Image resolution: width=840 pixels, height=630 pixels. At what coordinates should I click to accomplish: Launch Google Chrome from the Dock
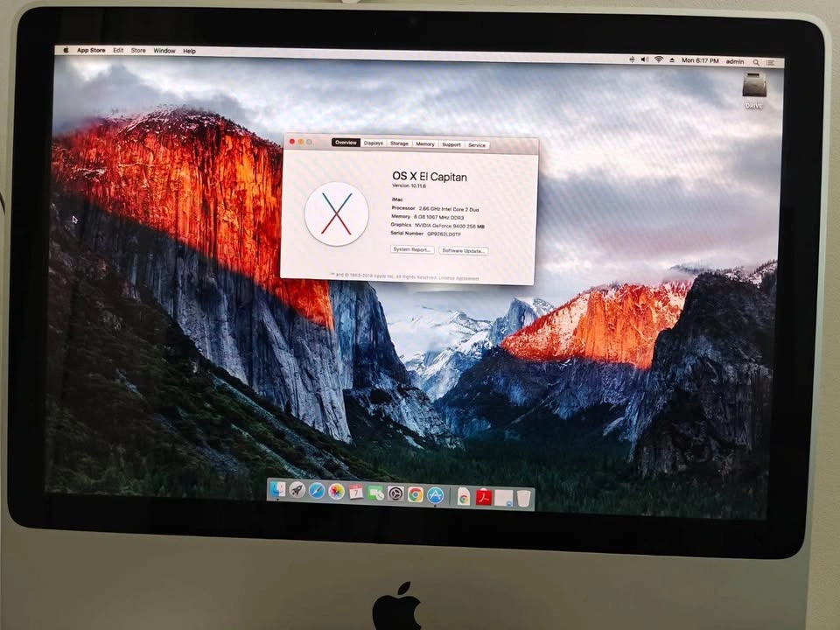[x=415, y=494]
